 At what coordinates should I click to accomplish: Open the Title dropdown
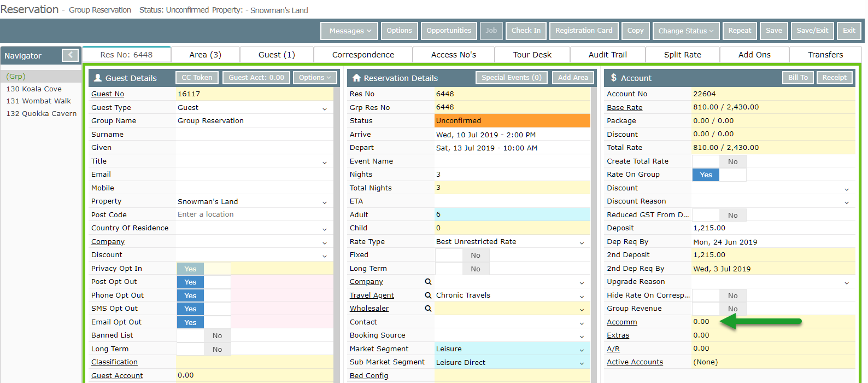(324, 162)
